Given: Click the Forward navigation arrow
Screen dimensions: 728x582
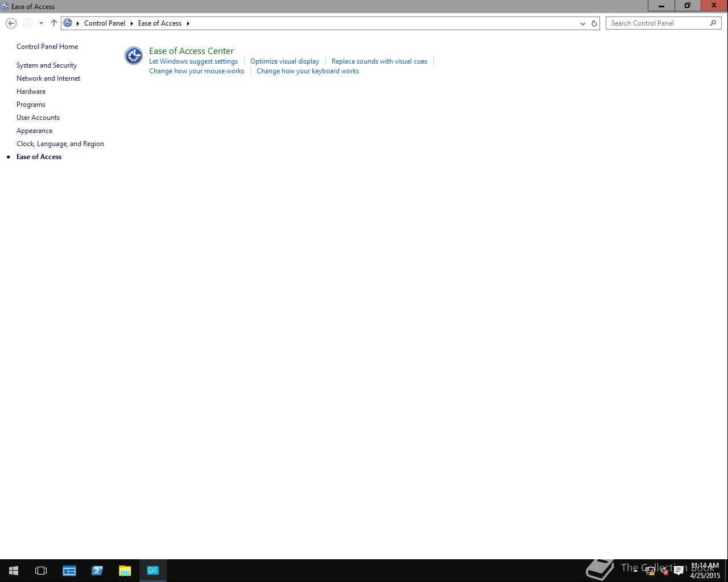Looking at the screenshot, I should coord(27,23).
